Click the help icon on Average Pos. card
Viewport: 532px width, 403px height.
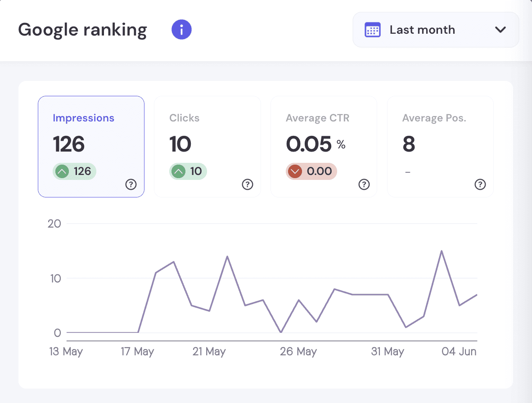tap(480, 184)
